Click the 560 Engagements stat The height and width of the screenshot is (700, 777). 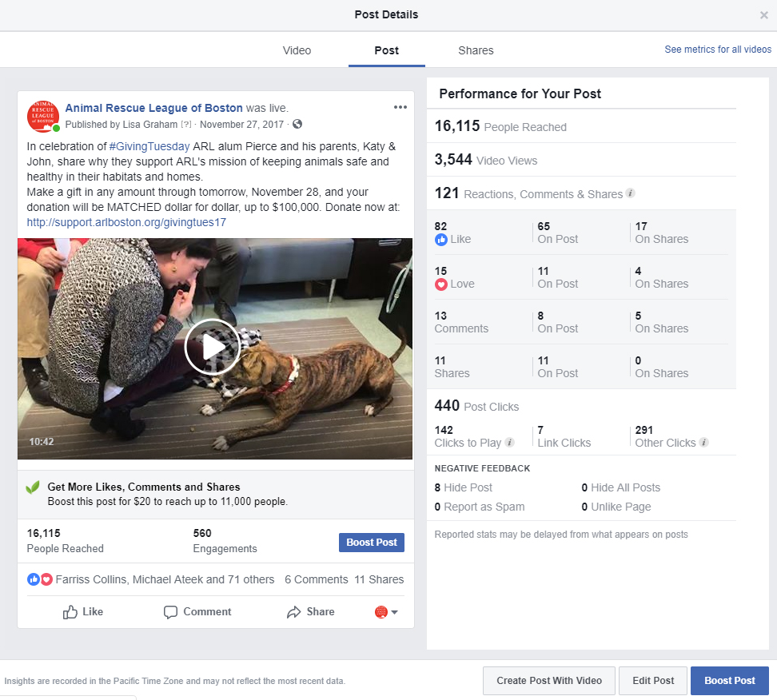[x=225, y=541]
